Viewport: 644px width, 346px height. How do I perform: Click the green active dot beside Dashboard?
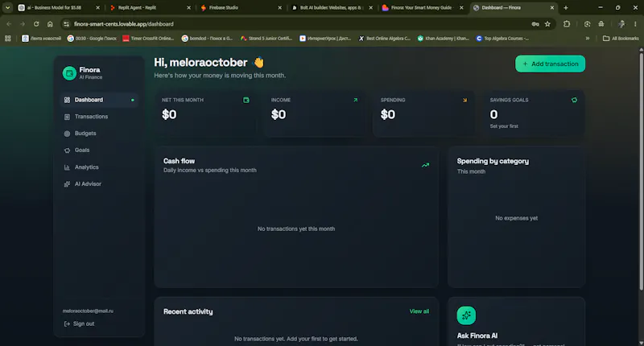point(132,100)
